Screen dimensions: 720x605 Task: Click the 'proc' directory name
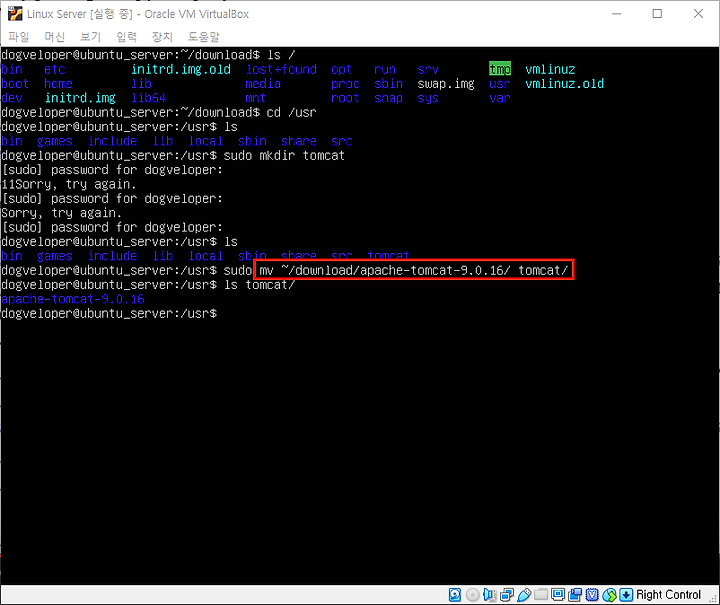tap(345, 84)
